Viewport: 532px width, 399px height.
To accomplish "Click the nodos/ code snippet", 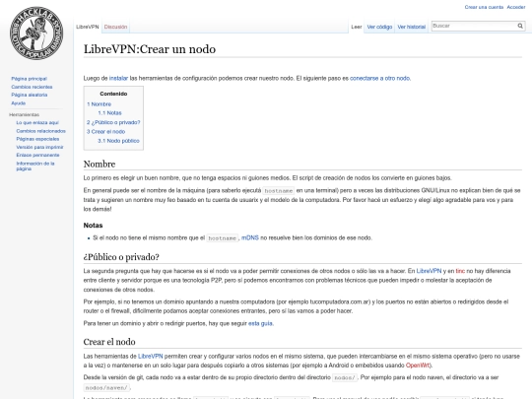I will [x=345, y=377].
